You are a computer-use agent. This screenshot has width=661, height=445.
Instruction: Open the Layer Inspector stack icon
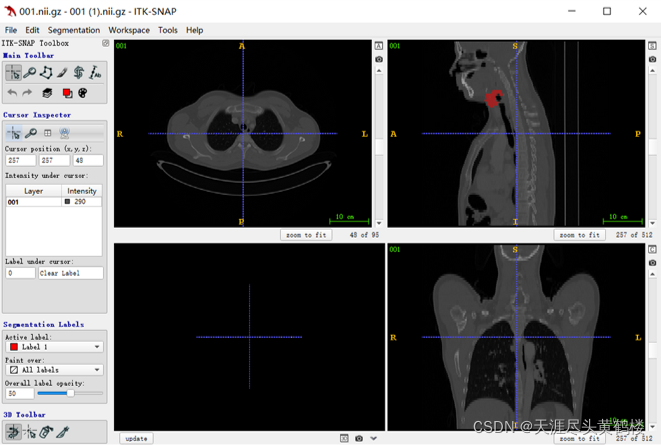coord(47,93)
